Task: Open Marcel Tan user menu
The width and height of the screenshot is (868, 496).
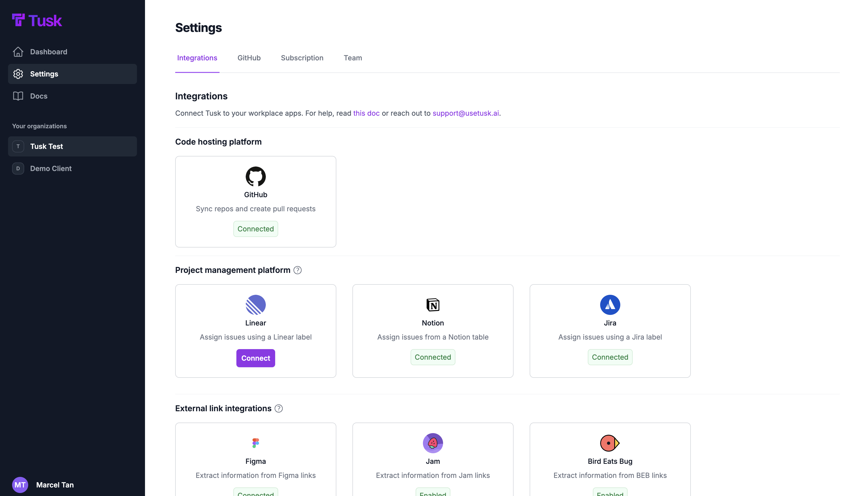Action: (x=43, y=485)
